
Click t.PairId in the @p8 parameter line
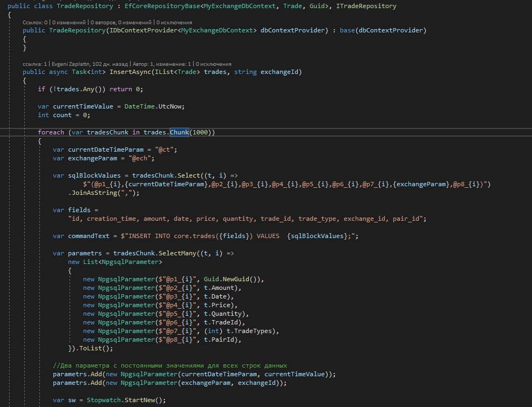tap(219, 340)
